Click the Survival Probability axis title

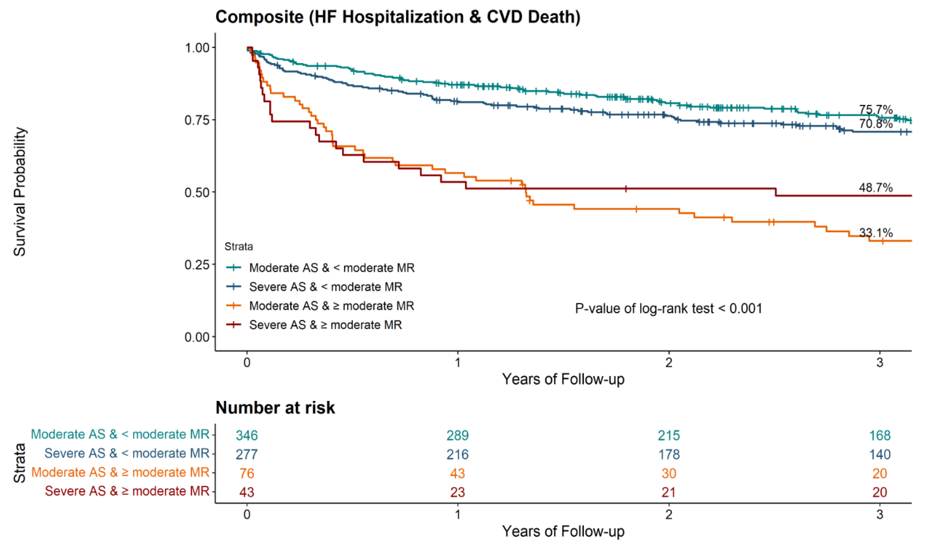click(x=20, y=192)
